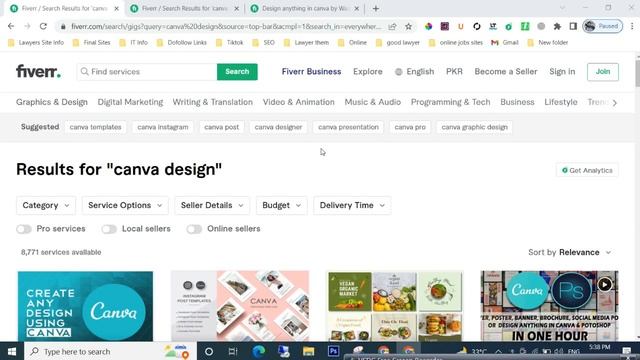Viewport: 640px width, 360px height.
Task: Open the browser extensions puzzle icon
Action: click(557, 27)
